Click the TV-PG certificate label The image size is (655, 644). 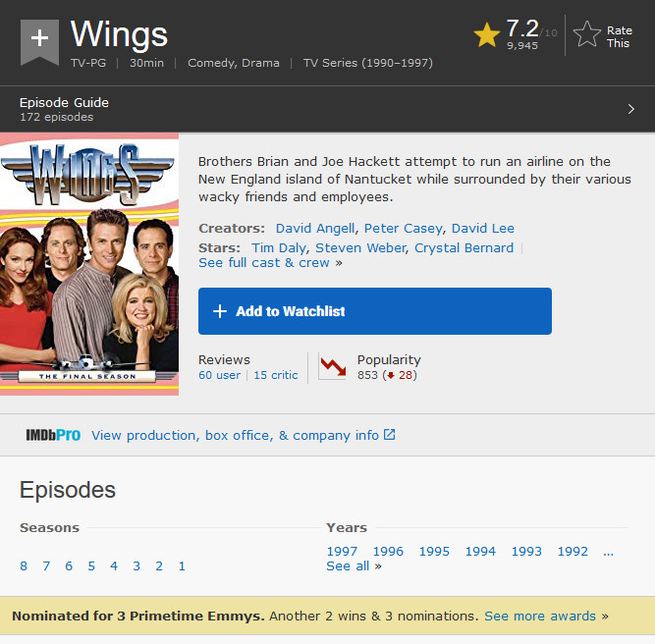pyautogui.click(x=88, y=63)
